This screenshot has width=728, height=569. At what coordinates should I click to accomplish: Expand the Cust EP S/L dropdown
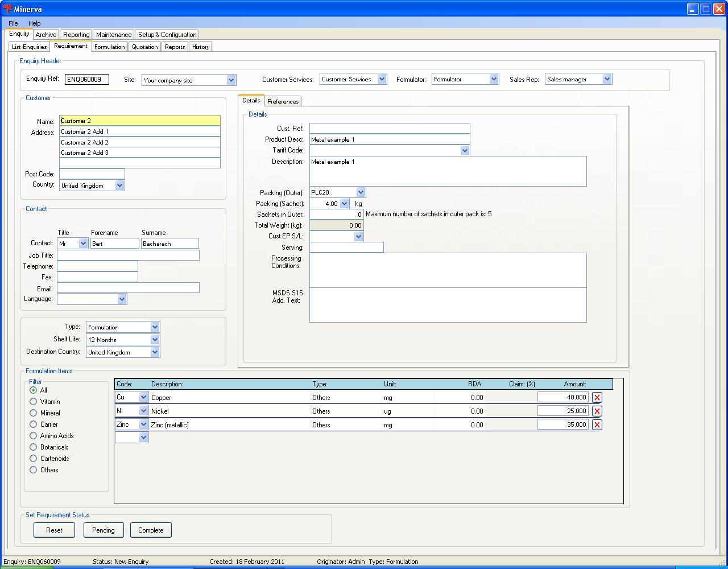[x=358, y=236]
